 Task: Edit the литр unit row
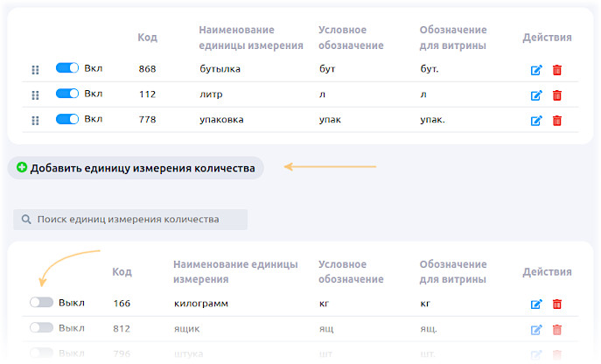[x=536, y=95]
